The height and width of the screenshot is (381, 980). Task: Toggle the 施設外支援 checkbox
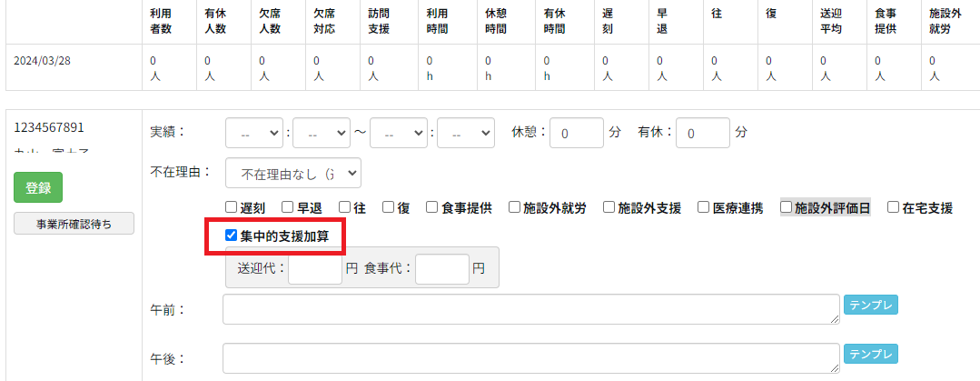[609, 207]
